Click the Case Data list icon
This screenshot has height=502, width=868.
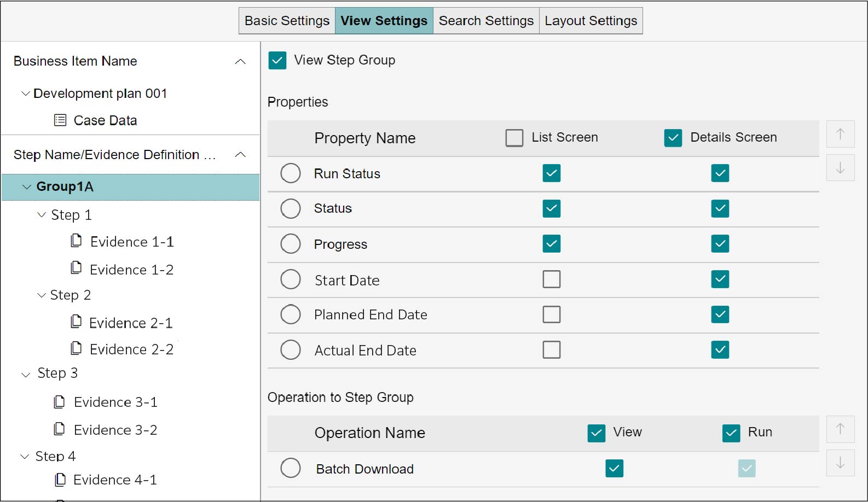[x=60, y=120]
